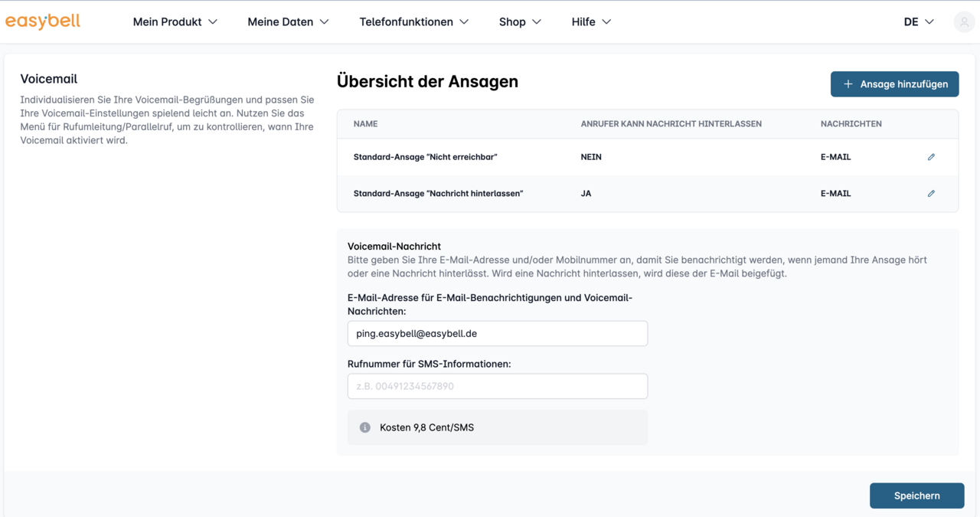Select the Standard-Ansage "Nicht erreichbar" row name
Viewport: 980px width, 517px height.
click(425, 157)
